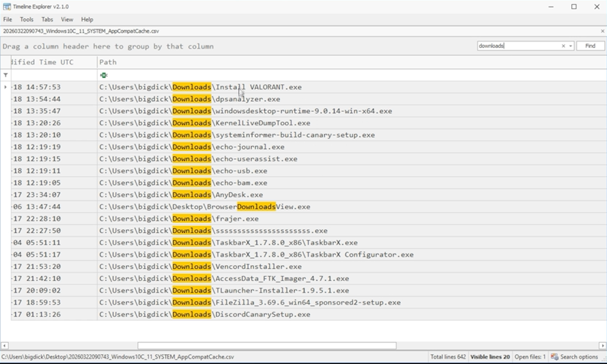Click the Search options icon
This screenshot has height=364, width=607.
[x=554, y=357]
